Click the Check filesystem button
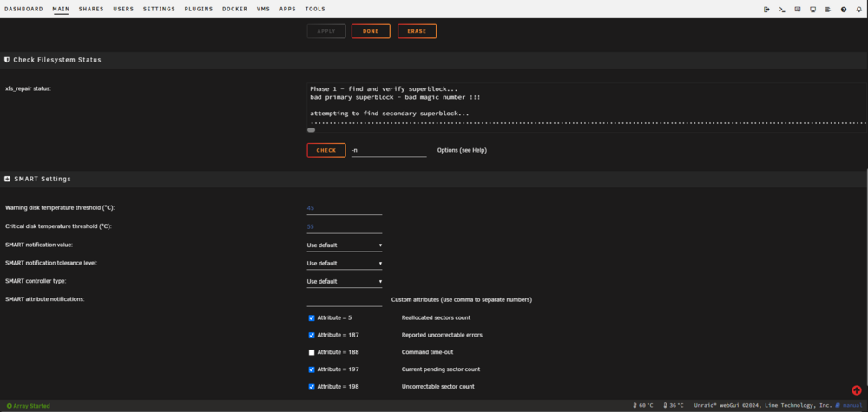Screen dimensions: 868x412 [x=326, y=150]
